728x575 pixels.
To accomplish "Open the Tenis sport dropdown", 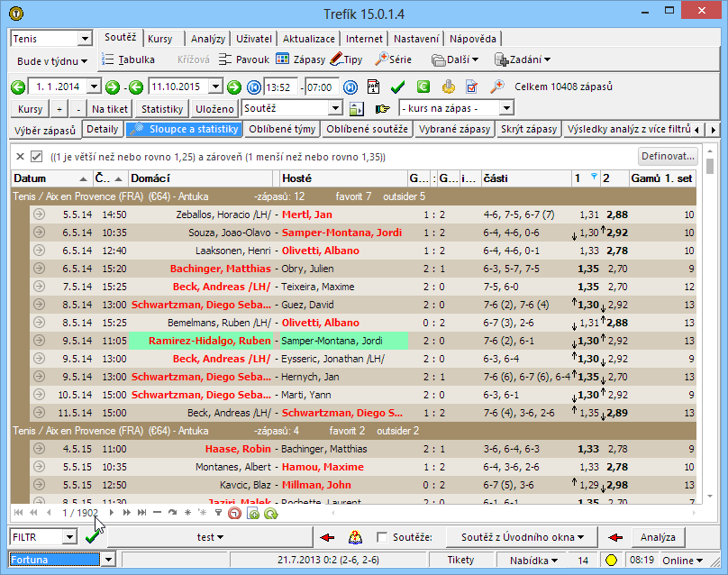I will 85,39.
